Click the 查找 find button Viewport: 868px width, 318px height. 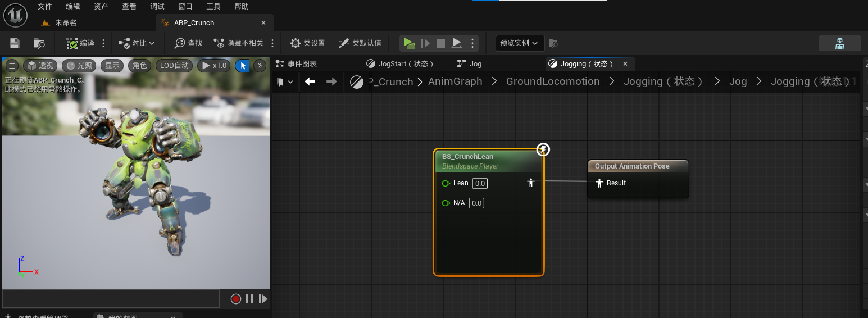[188, 43]
